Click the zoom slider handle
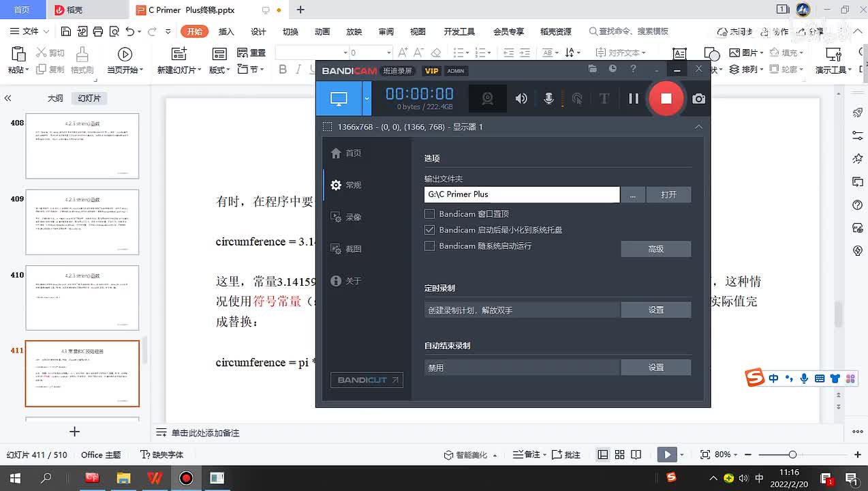868x491 pixels. pyautogui.click(x=792, y=454)
